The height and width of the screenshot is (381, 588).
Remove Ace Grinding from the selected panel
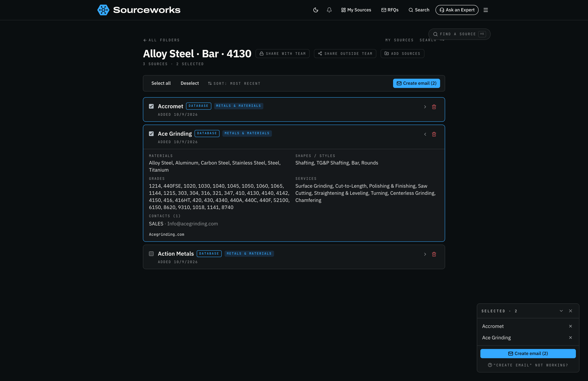(571, 338)
